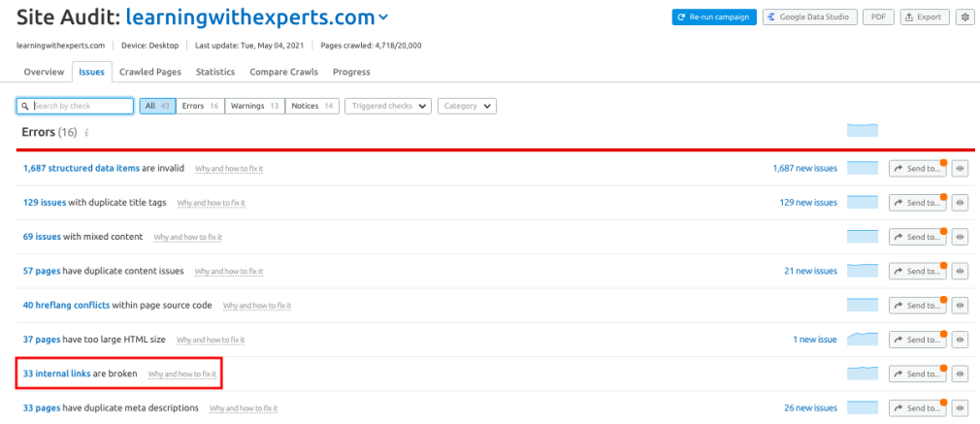This screenshot has height=424, width=980.
Task: Hide the duplicate meta descriptions check
Action: tap(960, 408)
